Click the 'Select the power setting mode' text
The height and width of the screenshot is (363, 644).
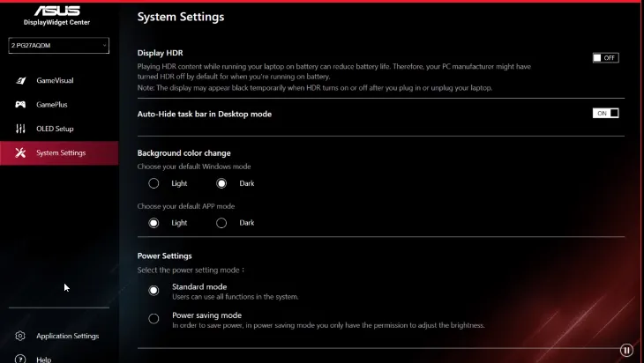[191, 270]
